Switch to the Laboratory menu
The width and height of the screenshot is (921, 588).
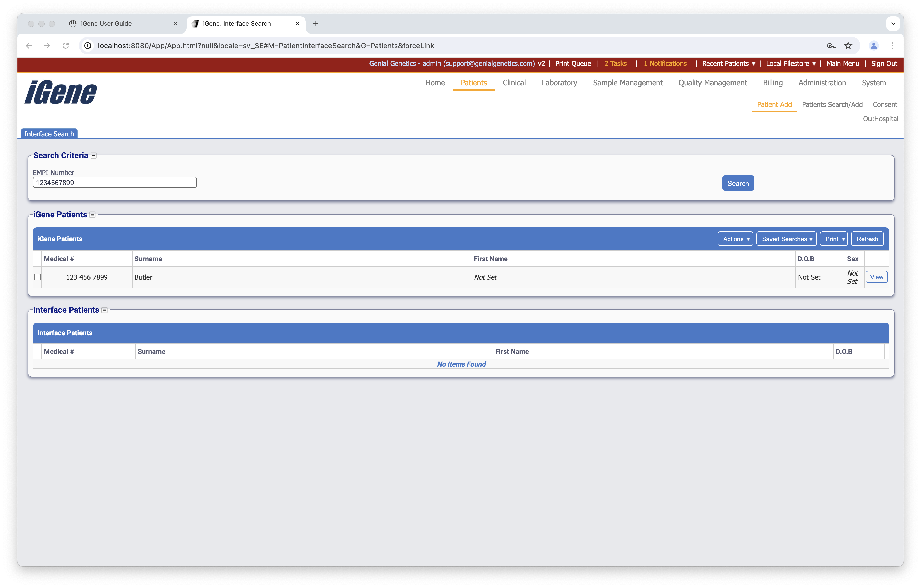559,83
